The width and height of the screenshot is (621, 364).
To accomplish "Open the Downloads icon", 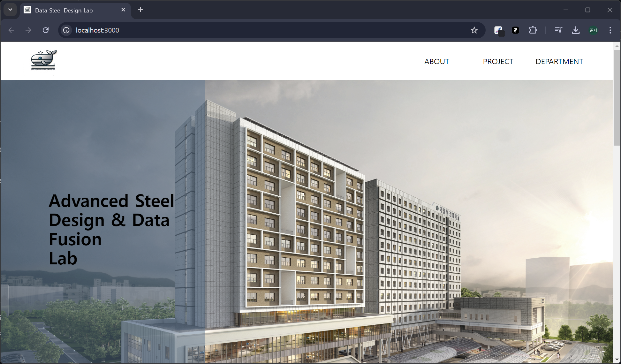I will tap(576, 30).
